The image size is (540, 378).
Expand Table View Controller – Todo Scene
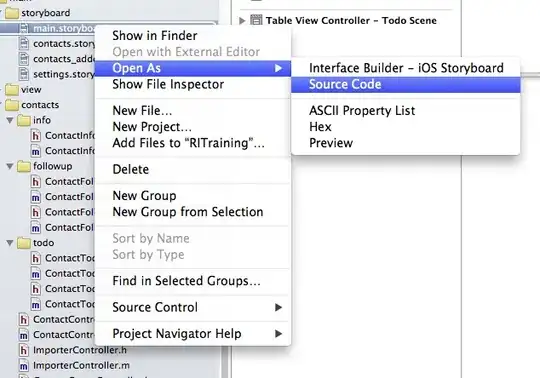pyautogui.click(x=242, y=20)
